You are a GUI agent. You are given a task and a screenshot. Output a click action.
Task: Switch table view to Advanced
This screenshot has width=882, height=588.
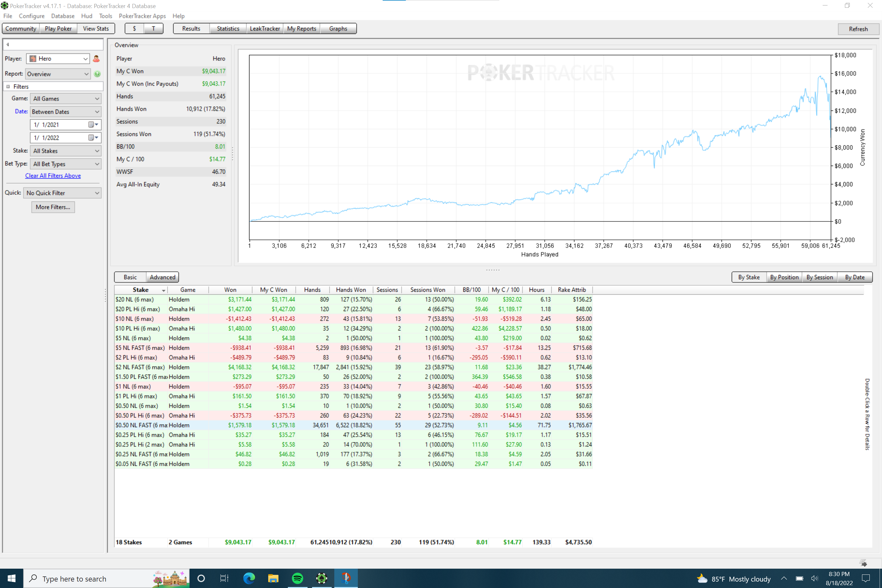(x=162, y=277)
